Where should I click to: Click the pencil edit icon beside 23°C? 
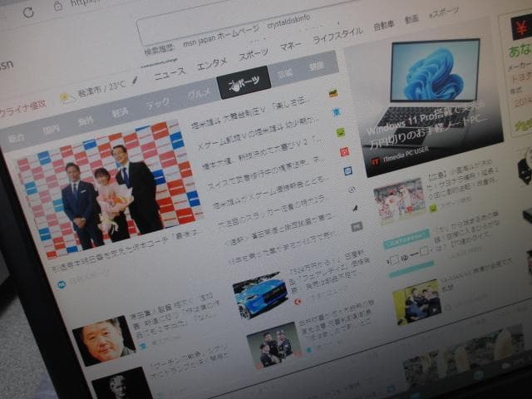(135, 80)
